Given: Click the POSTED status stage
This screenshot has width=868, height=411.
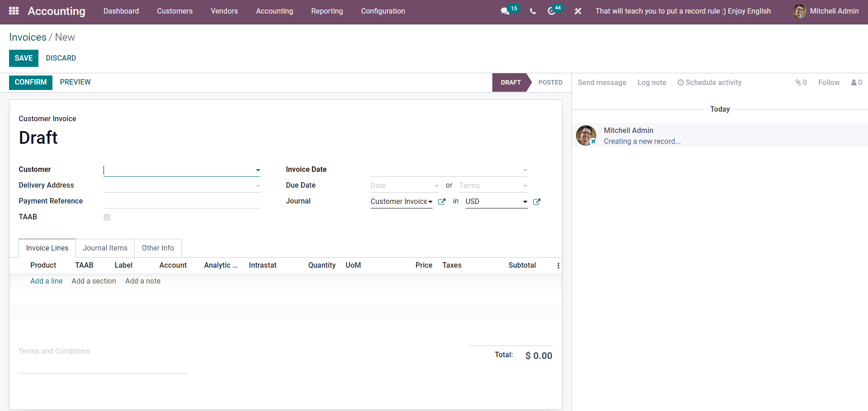Looking at the screenshot, I should pyautogui.click(x=550, y=83).
